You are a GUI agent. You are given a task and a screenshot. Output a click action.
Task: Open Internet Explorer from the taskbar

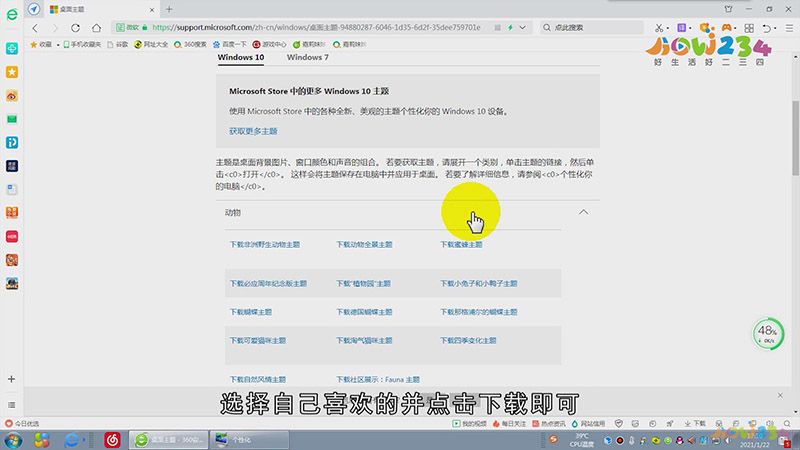coord(72,440)
